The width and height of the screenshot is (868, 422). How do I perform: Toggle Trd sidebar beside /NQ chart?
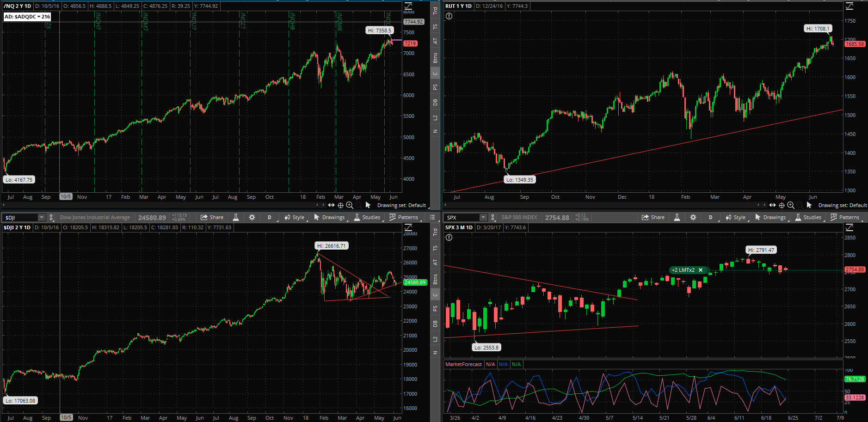coord(435,11)
